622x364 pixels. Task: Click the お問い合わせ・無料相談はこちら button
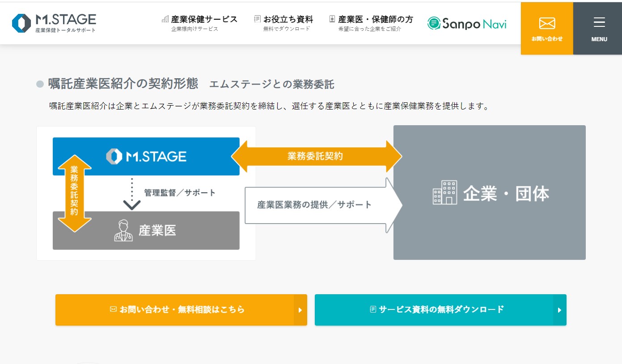pos(177,309)
